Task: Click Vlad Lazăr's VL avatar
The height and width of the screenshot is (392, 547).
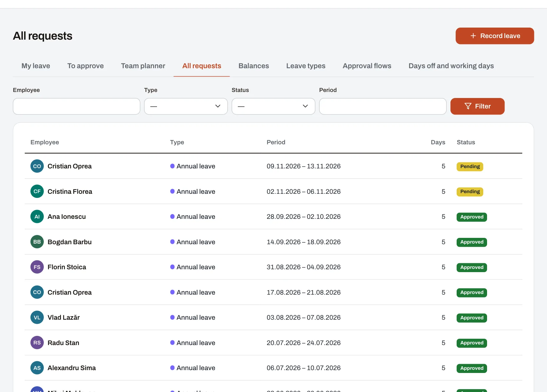Action: pos(37,317)
